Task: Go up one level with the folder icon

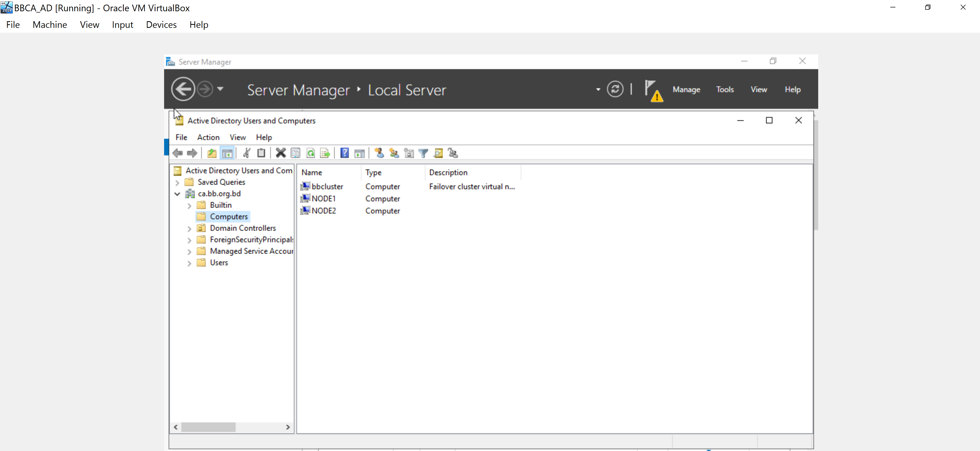Action: [x=212, y=153]
